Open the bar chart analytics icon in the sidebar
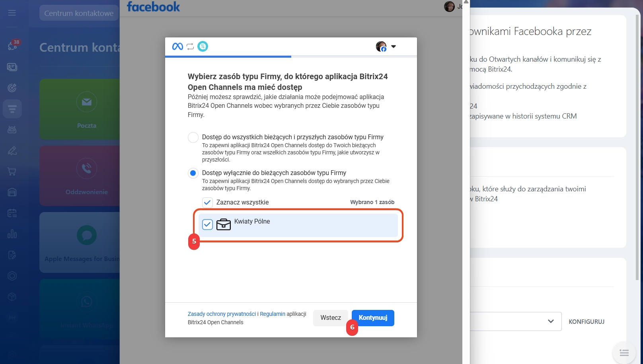This screenshot has width=643, height=364. point(12,234)
